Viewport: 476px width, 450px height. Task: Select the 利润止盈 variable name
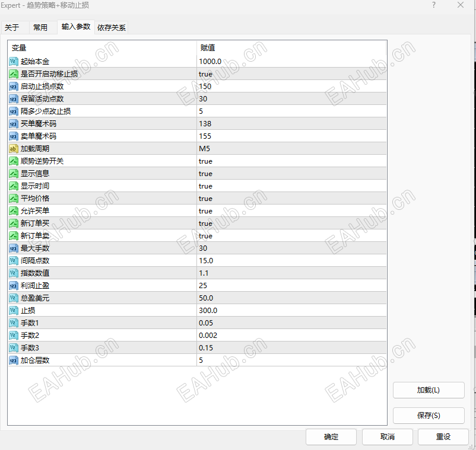35,286
